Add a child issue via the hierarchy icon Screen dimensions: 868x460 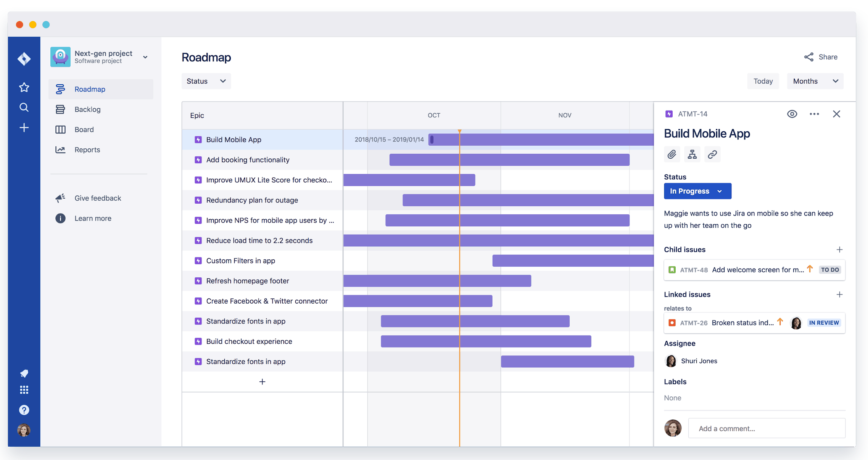[x=692, y=154]
